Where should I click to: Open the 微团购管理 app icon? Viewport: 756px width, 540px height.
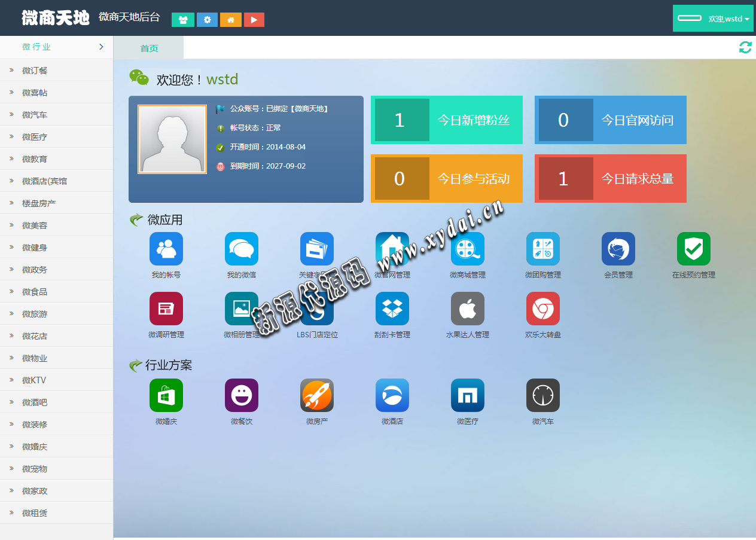543,249
